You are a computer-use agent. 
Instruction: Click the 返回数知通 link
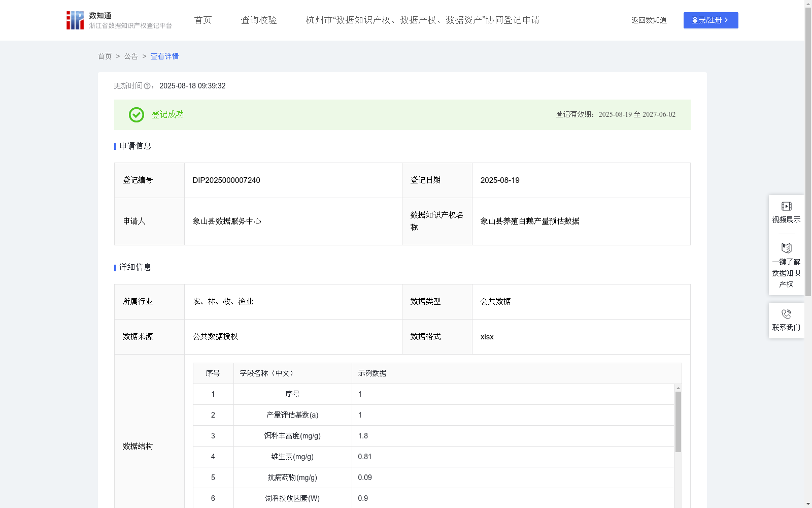click(x=649, y=20)
